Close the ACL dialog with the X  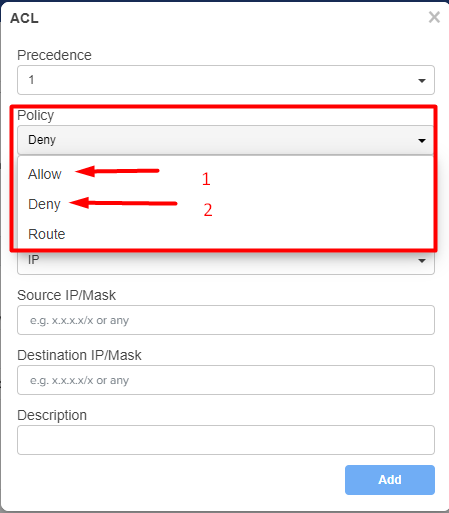pyautogui.click(x=434, y=17)
